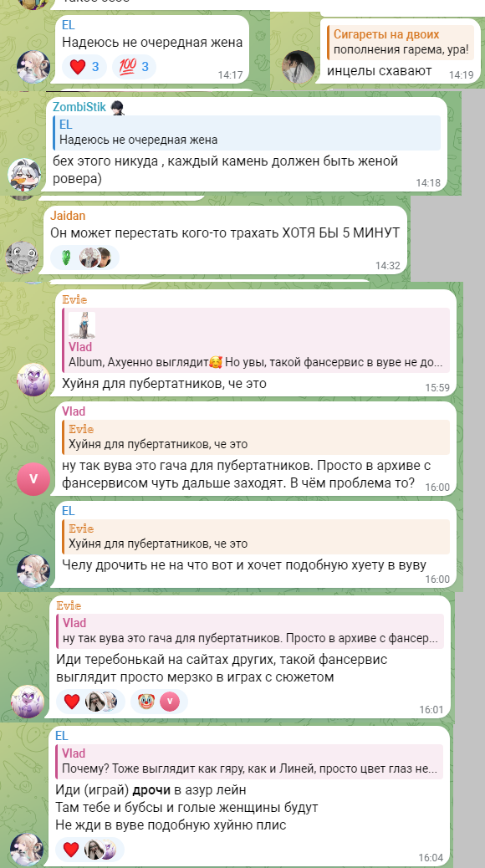This screenshot has height=868, width=485.
Task: Click the clown reaction on Evie's message
Action: (x=159, y=702)
